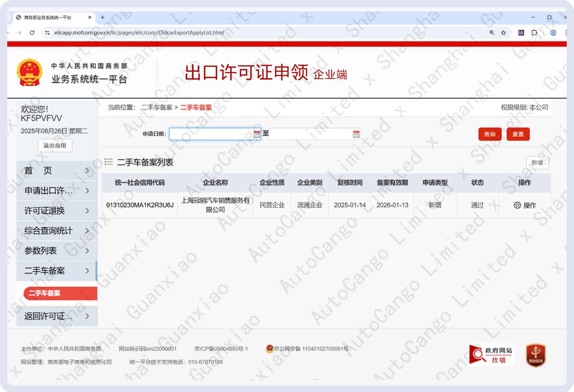This screenshot has width=574, height=392.
Task: Open end date calendar picker icon
Action: pos(356,134)
